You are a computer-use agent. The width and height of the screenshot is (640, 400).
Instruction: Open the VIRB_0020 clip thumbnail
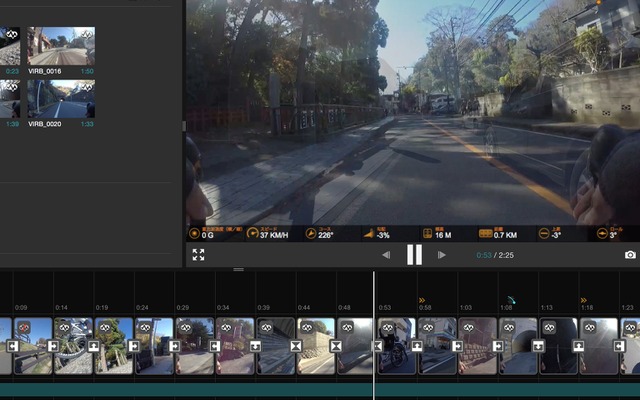(61, 99)
